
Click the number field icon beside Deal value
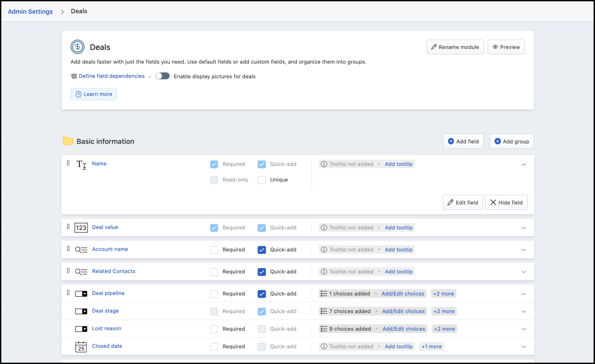pyautogui.click(x=81, y=228)
